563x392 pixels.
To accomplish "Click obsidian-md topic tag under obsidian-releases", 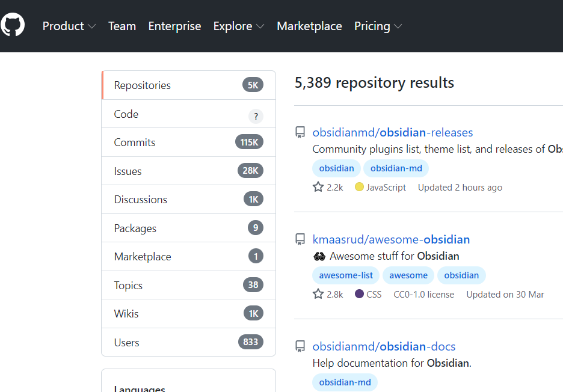I will coord(396,168).
